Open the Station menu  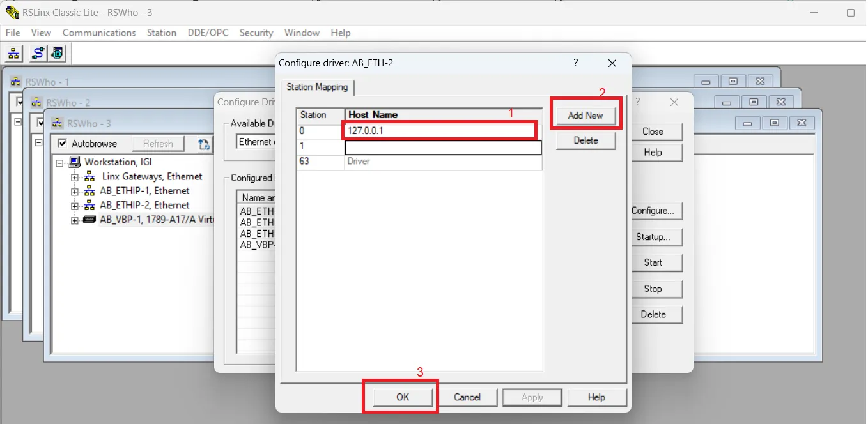tap(162, 33)
